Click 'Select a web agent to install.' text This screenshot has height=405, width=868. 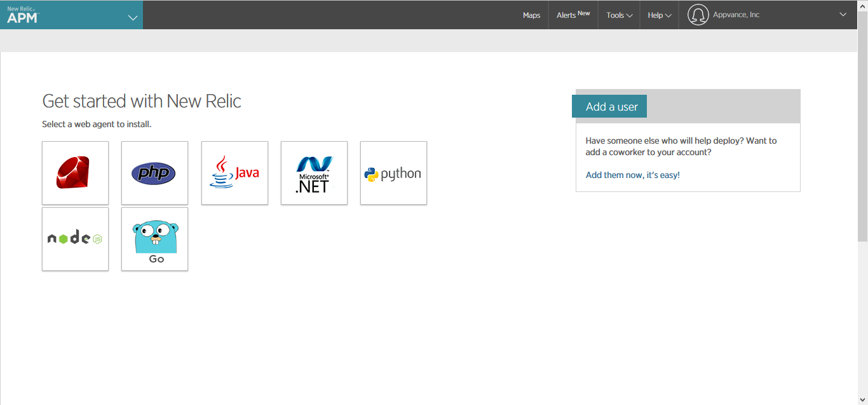point(97,124)
